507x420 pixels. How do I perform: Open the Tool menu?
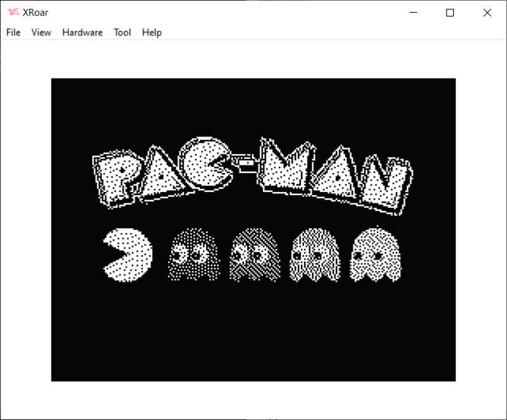point(122,32)
